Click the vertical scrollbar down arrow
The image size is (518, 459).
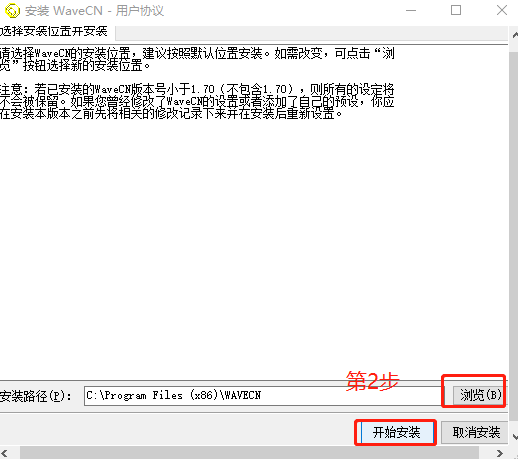pyautogui.click(x=514, y=437)
